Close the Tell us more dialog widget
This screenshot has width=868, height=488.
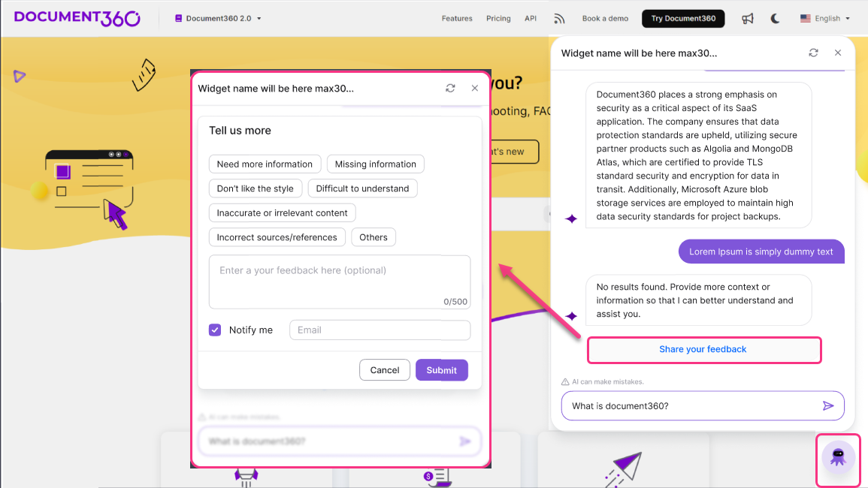point(474,88)
